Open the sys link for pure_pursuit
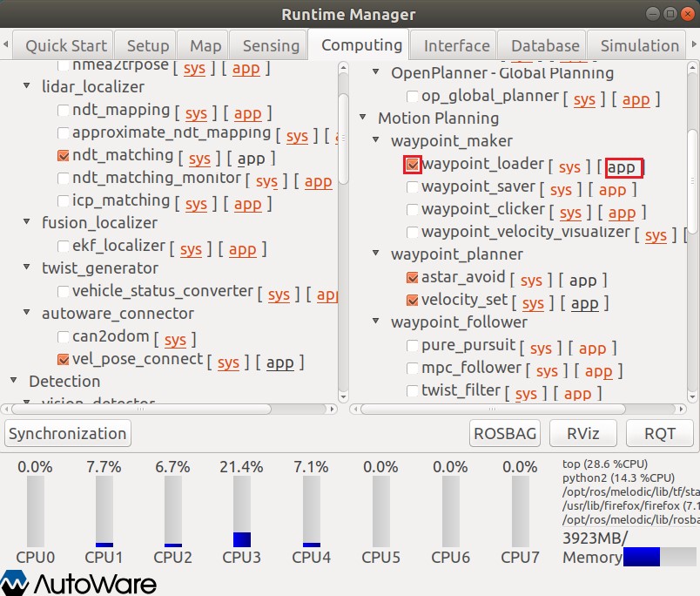 coord(541,349)
